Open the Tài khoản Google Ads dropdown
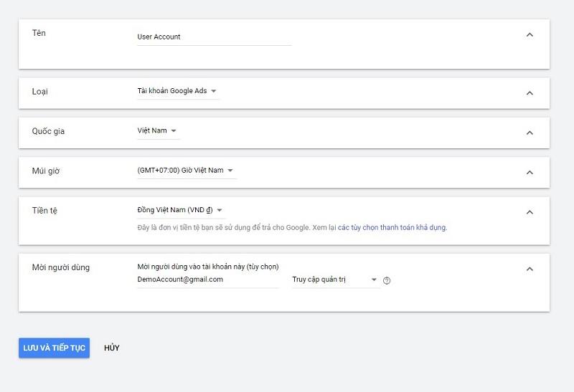Screen dimensions: 574x392 (x=178, y=91)
